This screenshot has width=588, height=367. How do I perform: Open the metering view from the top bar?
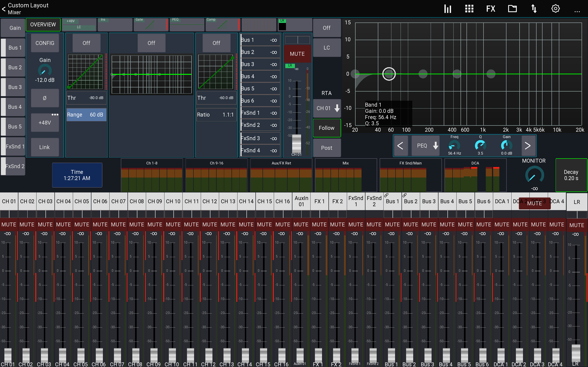(448, 8)
